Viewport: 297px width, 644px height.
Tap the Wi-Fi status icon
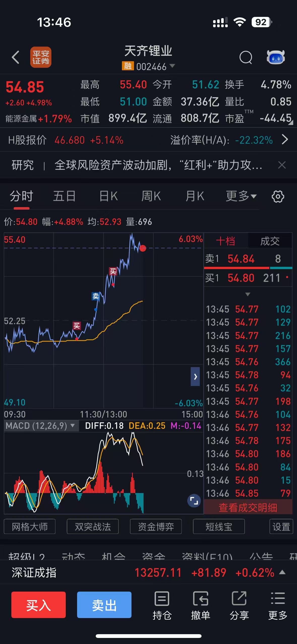[240, 22]
